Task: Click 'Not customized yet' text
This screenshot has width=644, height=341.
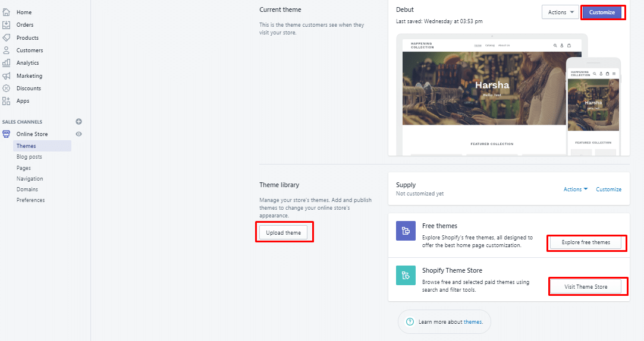Action: [x=420, y=194]
